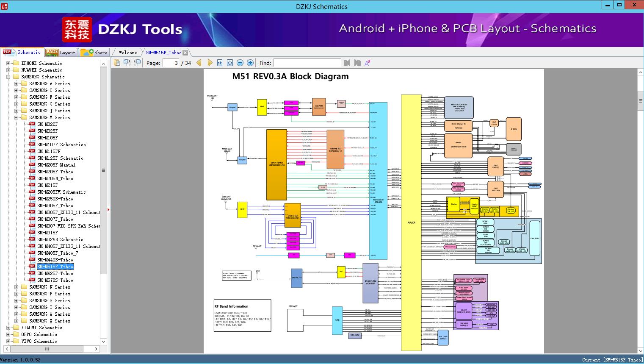
Task: Click the Find search text box
Action: (x=307, y=63)
